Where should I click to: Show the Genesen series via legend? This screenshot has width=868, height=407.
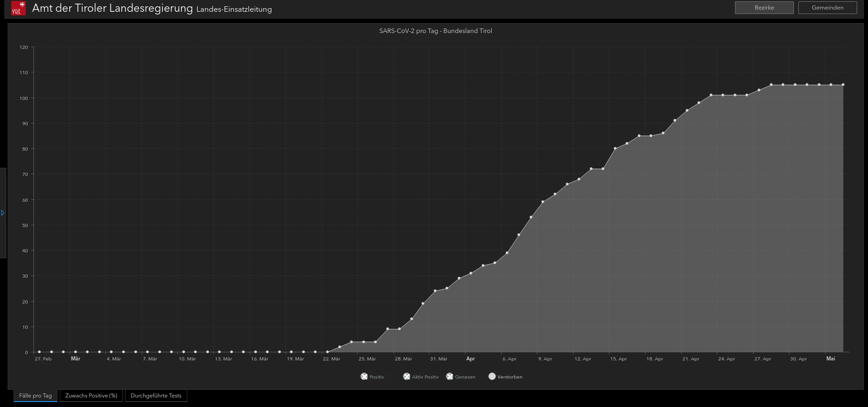point(460,377)
